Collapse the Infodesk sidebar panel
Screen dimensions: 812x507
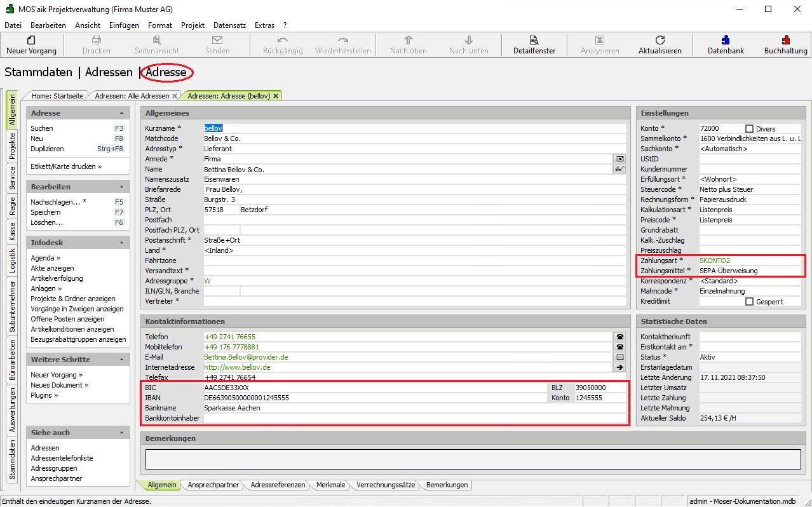(121, 243)
